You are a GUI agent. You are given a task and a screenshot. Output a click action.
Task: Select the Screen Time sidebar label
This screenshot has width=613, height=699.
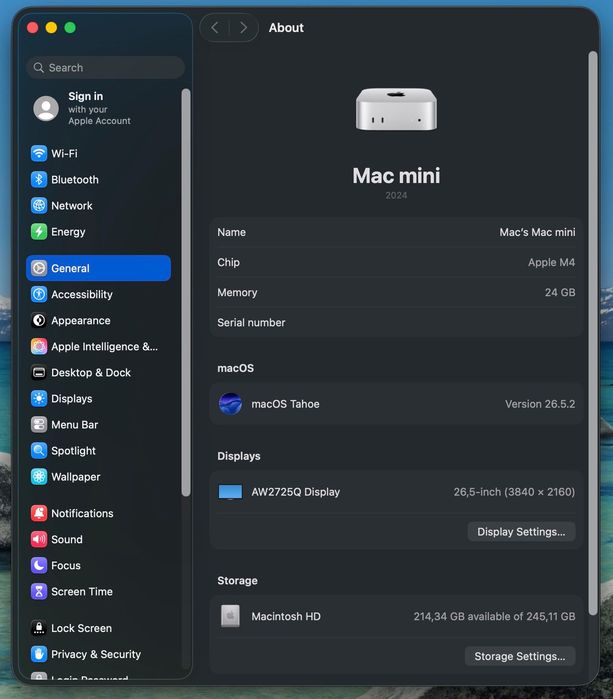pos(82,592)
